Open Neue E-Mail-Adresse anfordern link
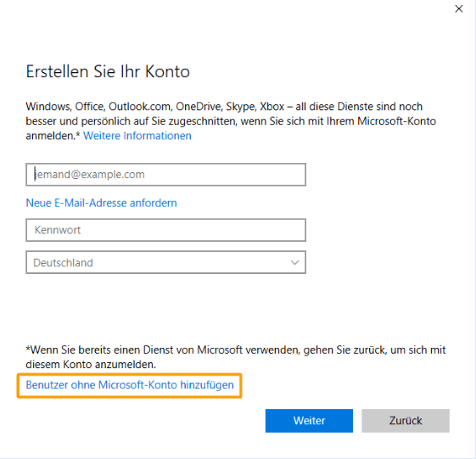The height and width of the screenshot is (459, 476). pyautogui.click(x=101, y=203)
